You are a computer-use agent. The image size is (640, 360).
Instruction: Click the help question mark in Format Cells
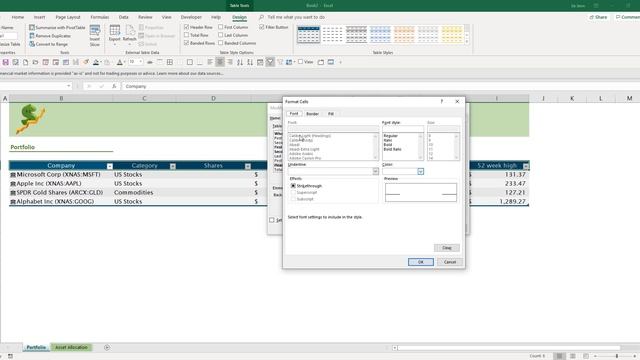click(442, 102)
